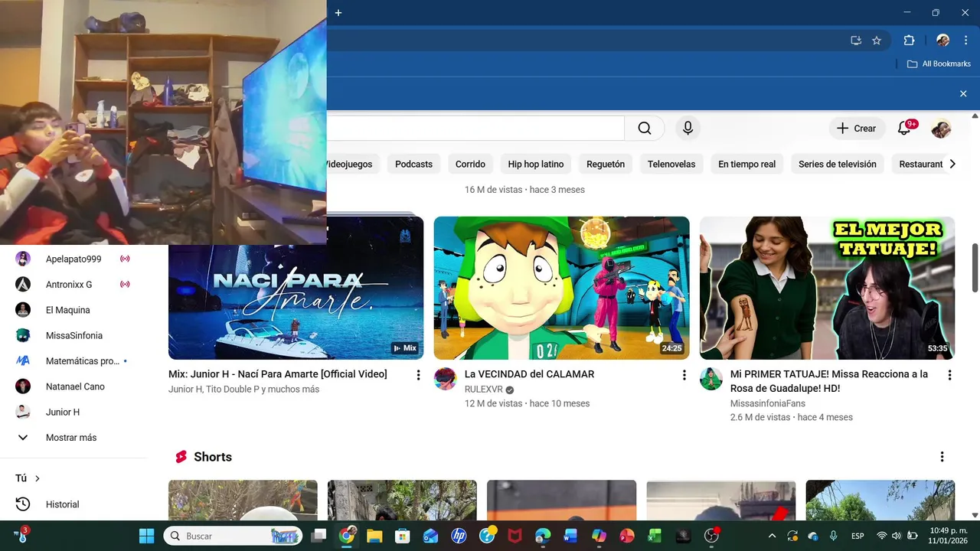Click the page vertical scrollbar thumb
This screenshot has height=551, width=980.
tap(975, 268)
